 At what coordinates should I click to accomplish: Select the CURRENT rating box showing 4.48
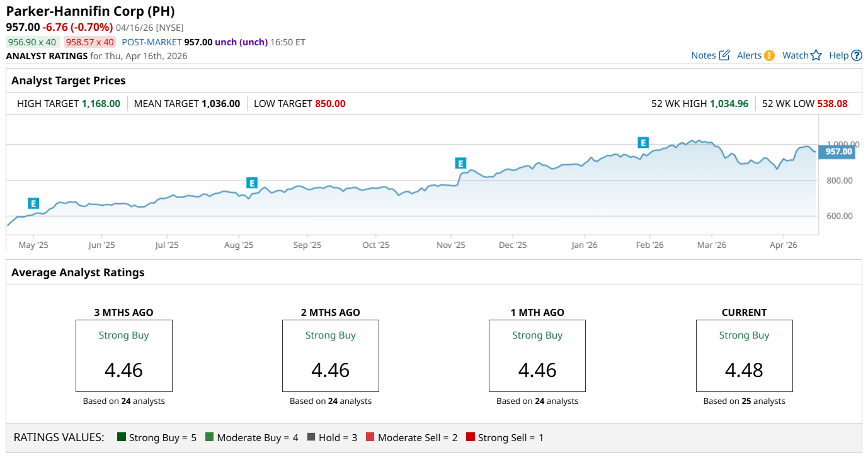744,356
